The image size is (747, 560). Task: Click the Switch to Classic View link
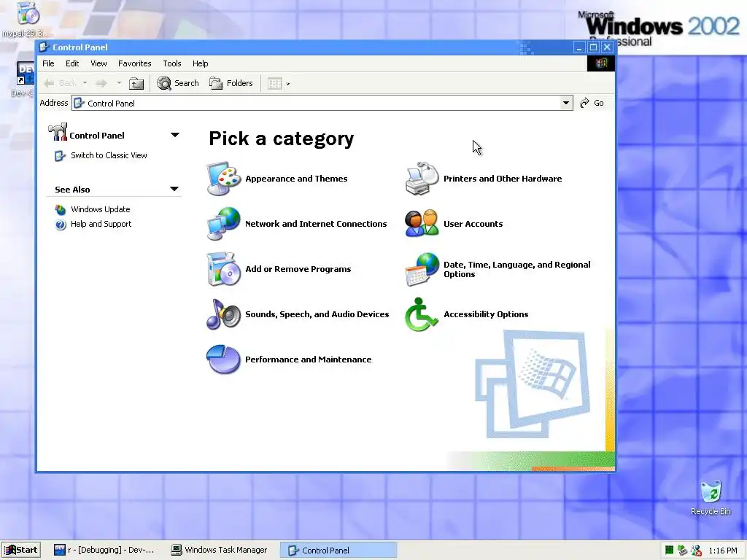[109, 156]
